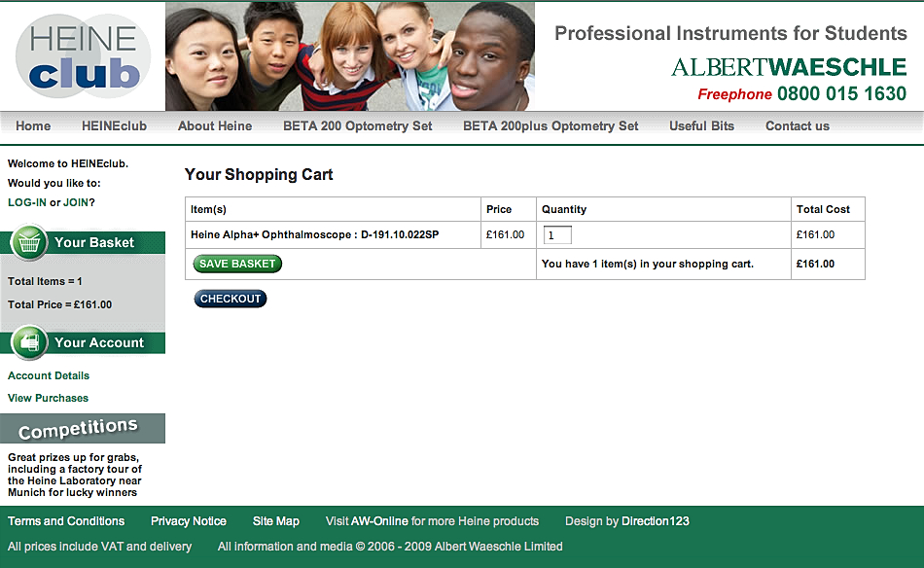The height and width of the screenshot is (568, 924).
Task: Open Account Details in sidebar
Action: coord(49,375)
